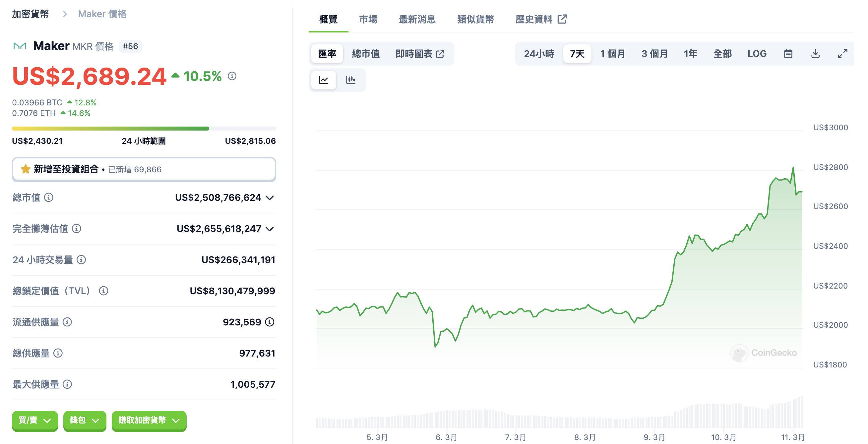Toggle the LOG scale option

(x=757, y=54)
